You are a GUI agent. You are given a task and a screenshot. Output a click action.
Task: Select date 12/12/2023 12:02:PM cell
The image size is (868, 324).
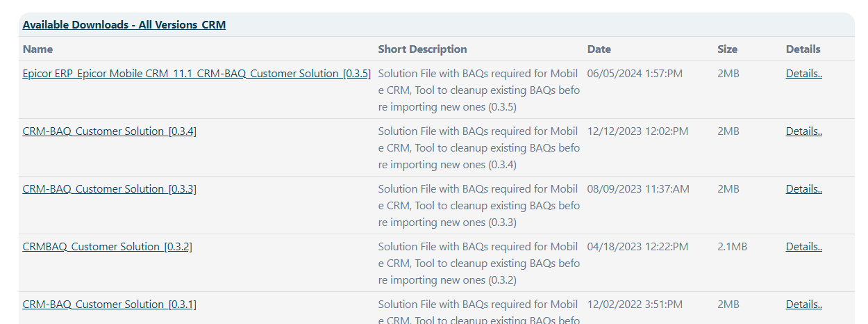pyautogui.click(x=638, y=131)
